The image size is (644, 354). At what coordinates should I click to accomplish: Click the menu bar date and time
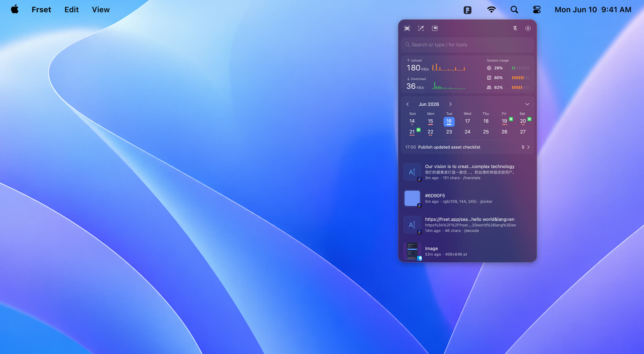point(593,10)
